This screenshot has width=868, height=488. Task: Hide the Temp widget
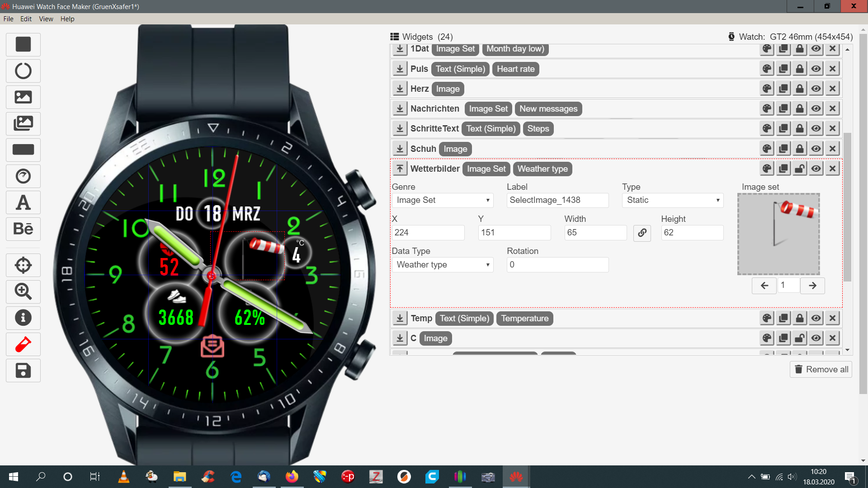tap(816, 318)
